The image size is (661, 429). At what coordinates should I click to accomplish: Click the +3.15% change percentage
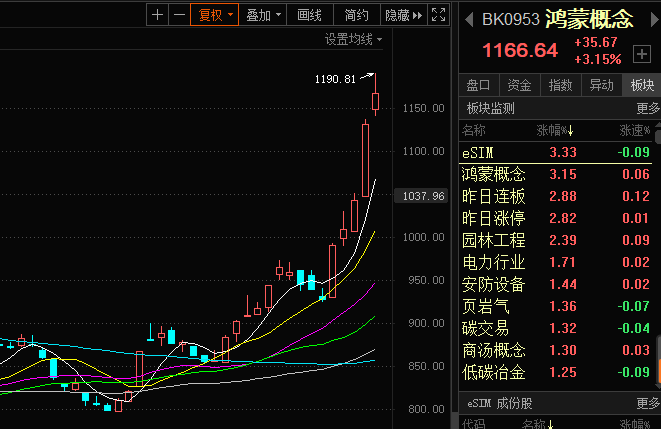pos(597,59)
